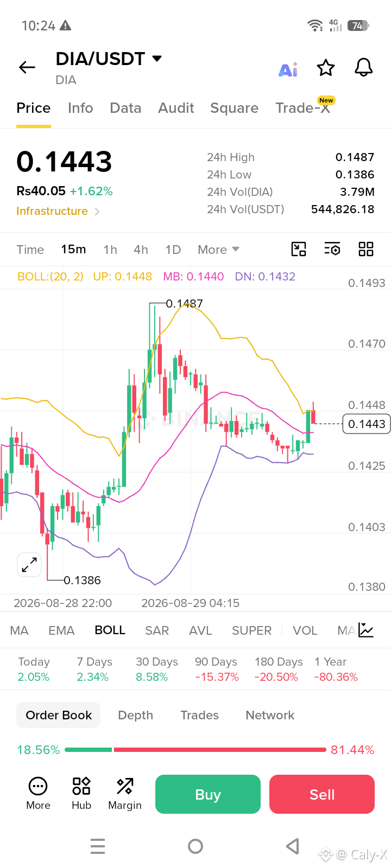Toggle BOLL indicator
Screen dimensions: 391x868
pyautogui.click(x=110, y=630)
